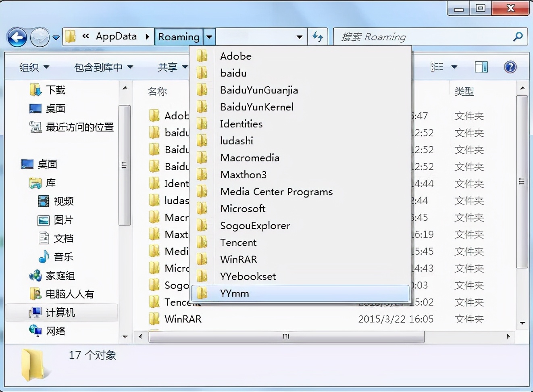The image size is (533, 392).
Task: Open the view options dropdown arrow
Action: coord(454,67)
